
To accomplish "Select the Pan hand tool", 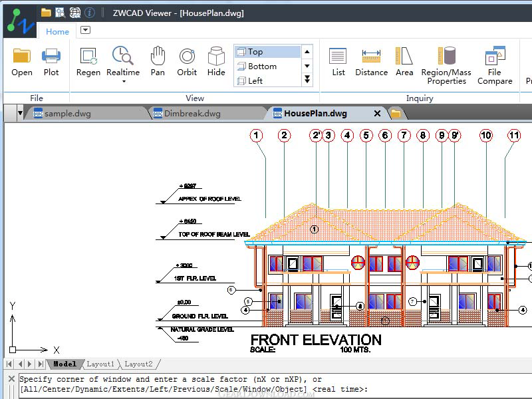I will click(x=158, y=63).
